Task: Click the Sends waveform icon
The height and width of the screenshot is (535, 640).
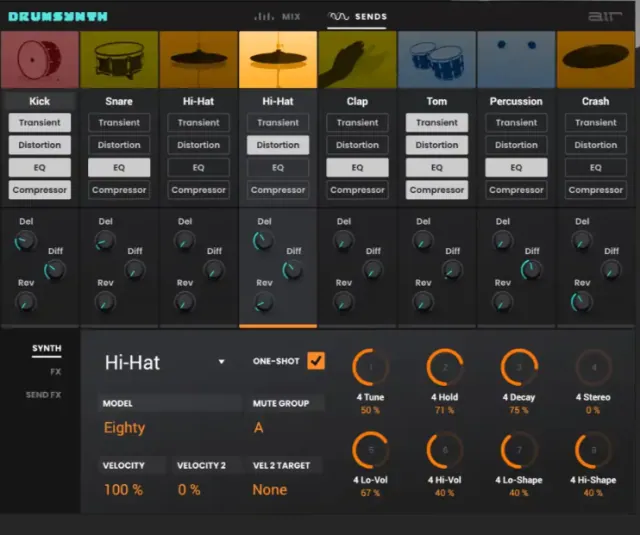Action: coord(339,17)
